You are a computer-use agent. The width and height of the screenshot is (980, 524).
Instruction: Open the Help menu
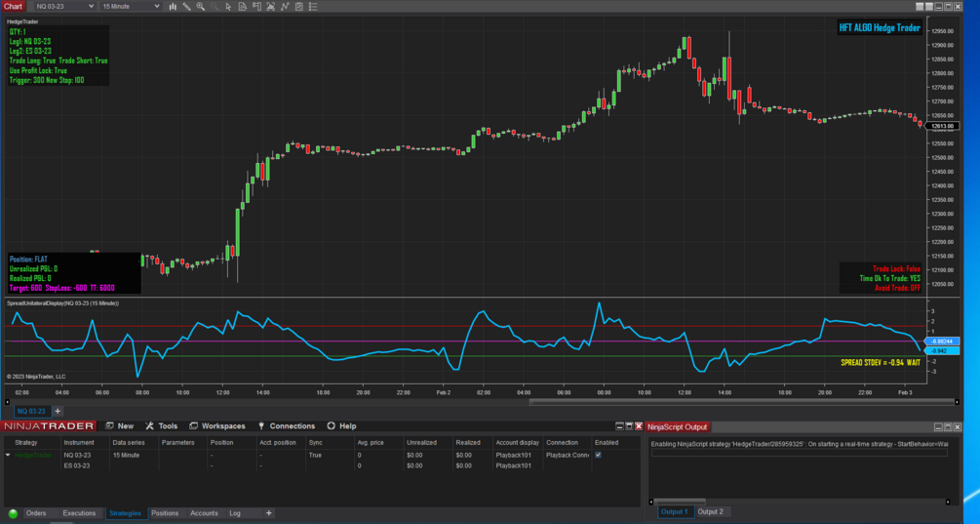click(342, 425)
